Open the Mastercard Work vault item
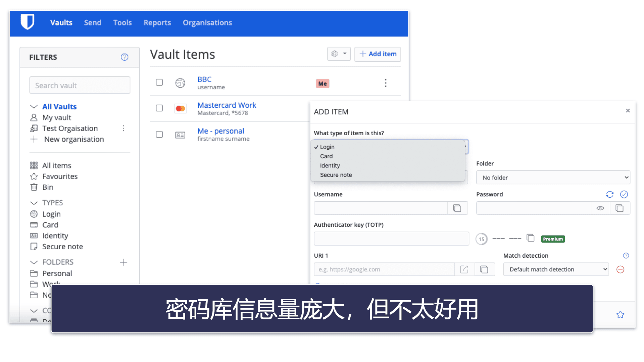Viewport: 644px width, 362px height. 227,105
